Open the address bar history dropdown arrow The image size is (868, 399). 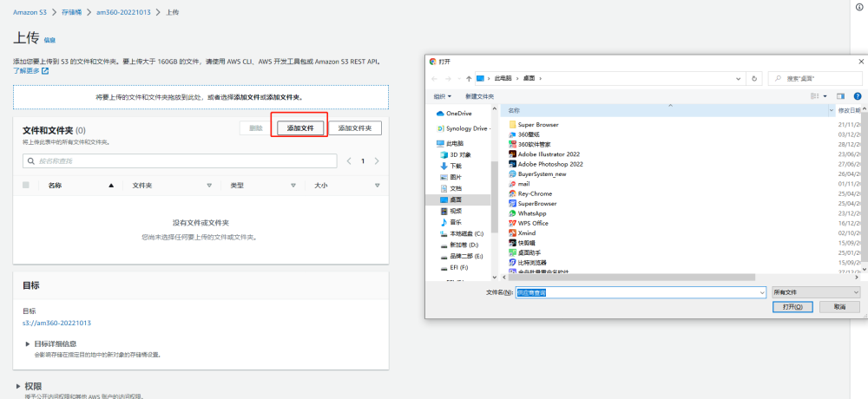pos(738,79)
